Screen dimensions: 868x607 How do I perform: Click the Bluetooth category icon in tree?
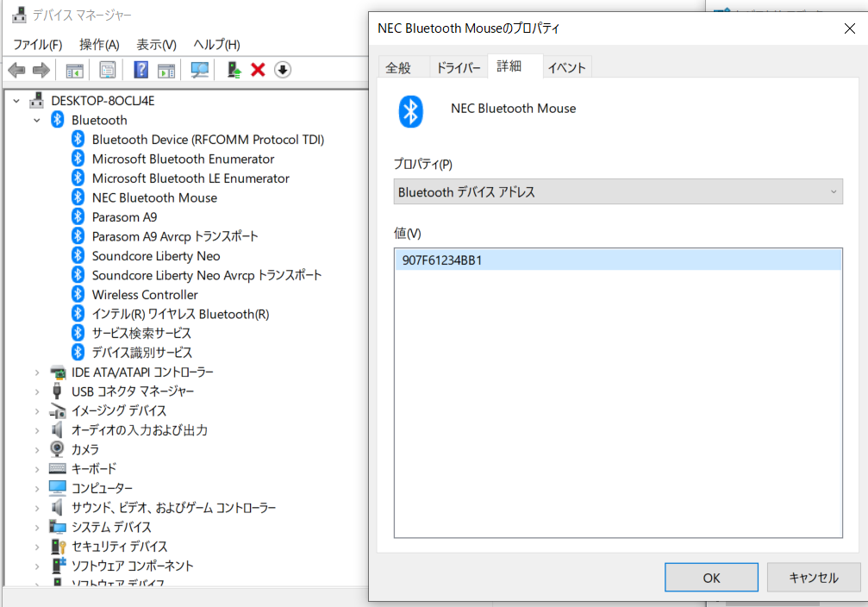coord(58,120)
